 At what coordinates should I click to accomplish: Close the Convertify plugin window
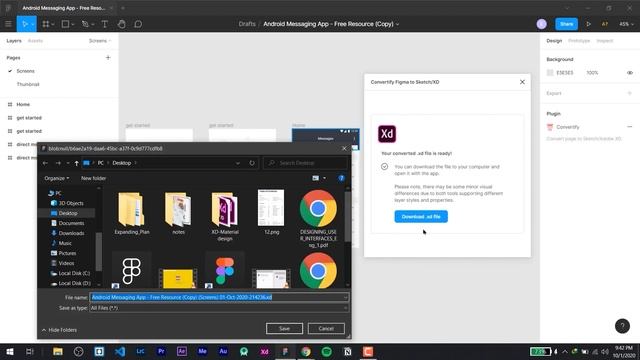click(522, 82)
